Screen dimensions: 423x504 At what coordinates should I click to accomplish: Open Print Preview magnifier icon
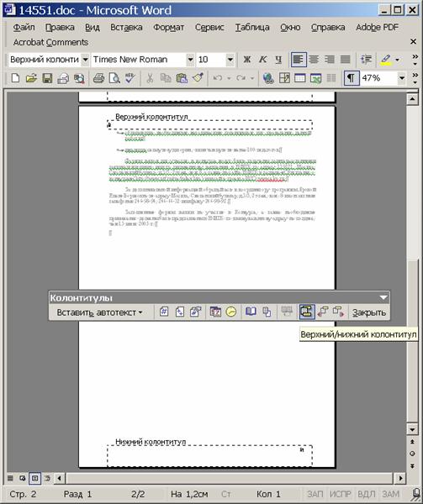(x=114, y=78)
